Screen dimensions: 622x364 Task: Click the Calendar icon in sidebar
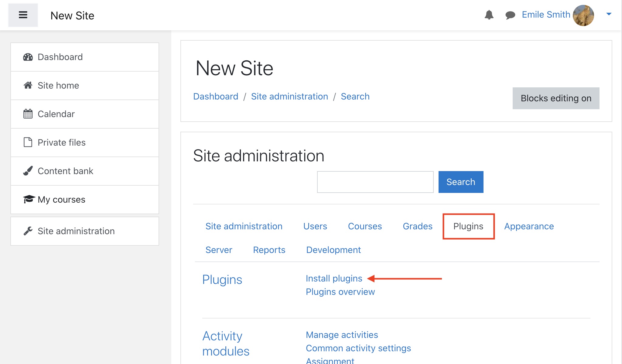pos(28,114)
